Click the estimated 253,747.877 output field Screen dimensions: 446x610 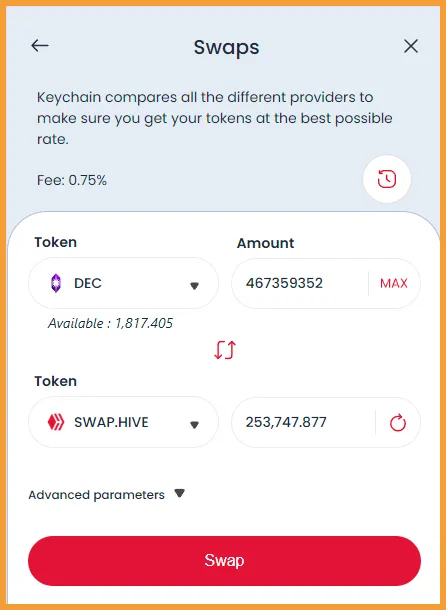click(304, 422)
